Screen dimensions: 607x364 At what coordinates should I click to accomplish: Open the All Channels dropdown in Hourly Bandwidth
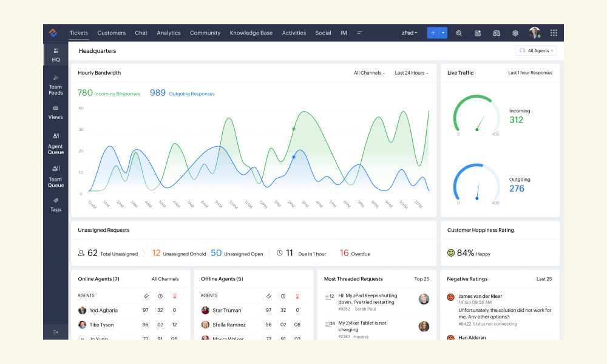369,73
